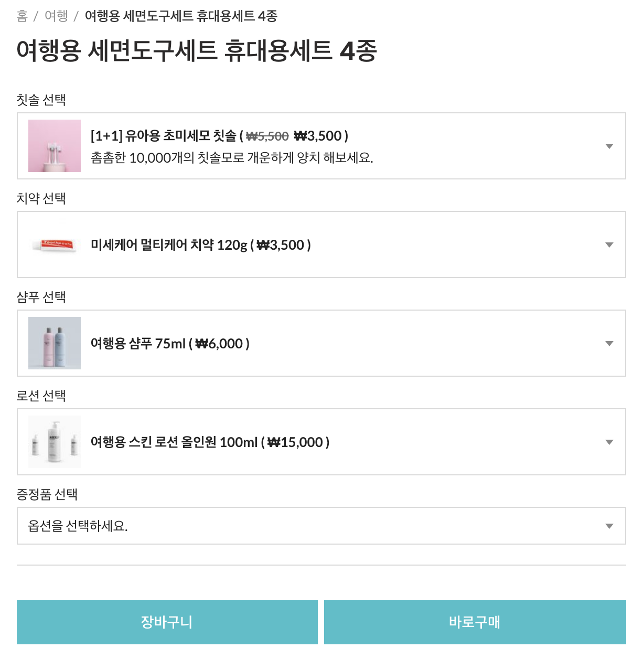
Task: Click the pink toothbrush product thumbnail
Action: click(x=55, y=146)
